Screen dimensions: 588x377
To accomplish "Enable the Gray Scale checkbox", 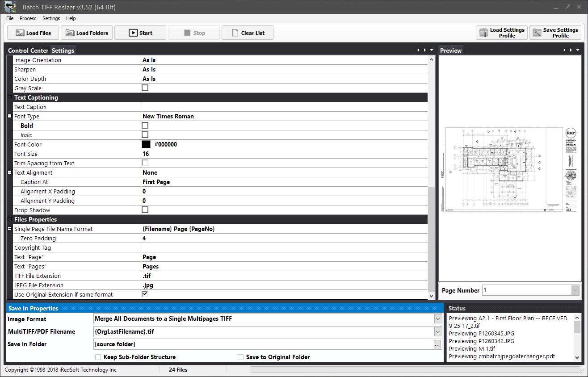I will pos(145,88).
